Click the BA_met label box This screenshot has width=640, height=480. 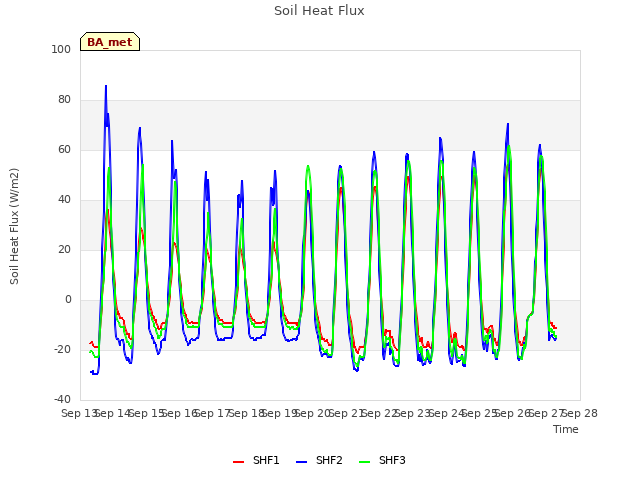[110, 42]
